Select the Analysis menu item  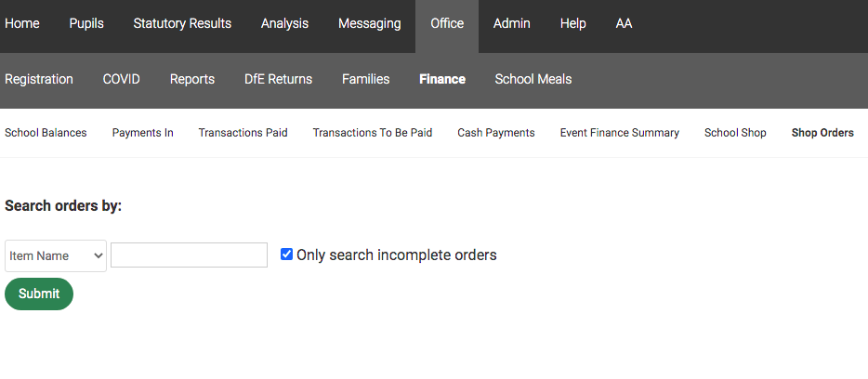[x=284, y=23]
